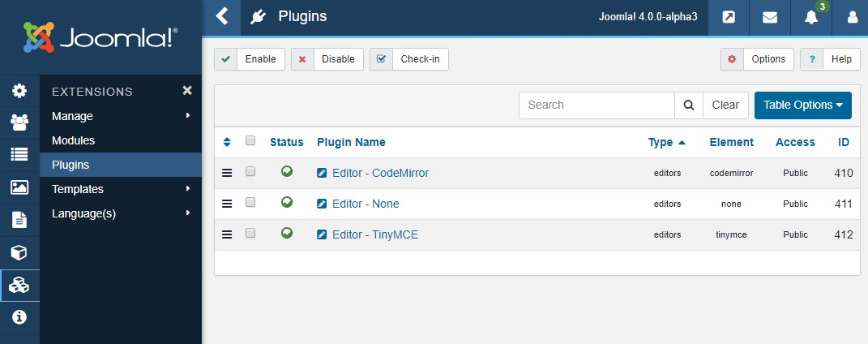Open the Options button
Screen dimensions: 868x344
tap(757, 59)
